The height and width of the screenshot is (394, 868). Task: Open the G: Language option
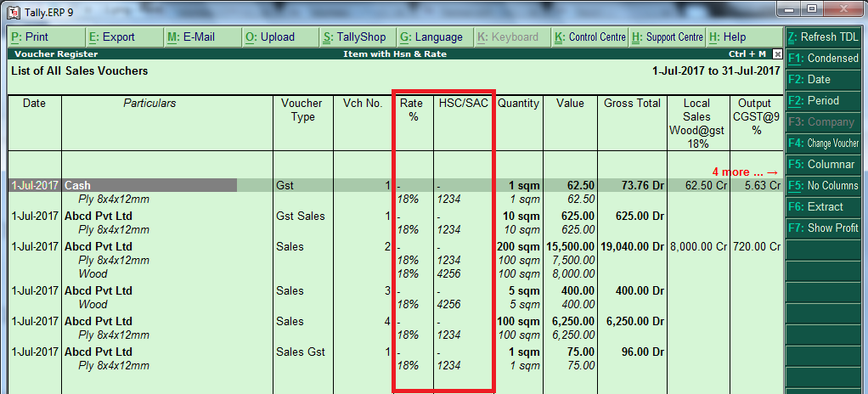436,37
